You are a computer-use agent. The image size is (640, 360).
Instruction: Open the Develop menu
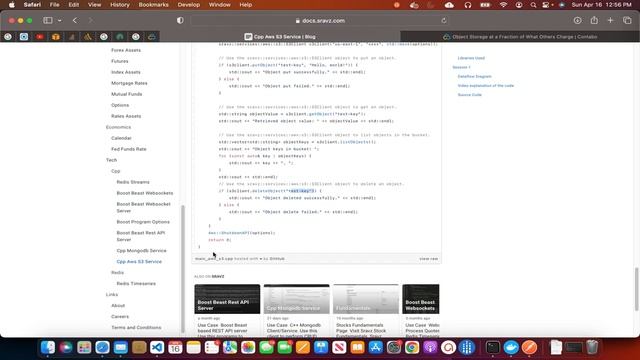[x=189, y=5]
